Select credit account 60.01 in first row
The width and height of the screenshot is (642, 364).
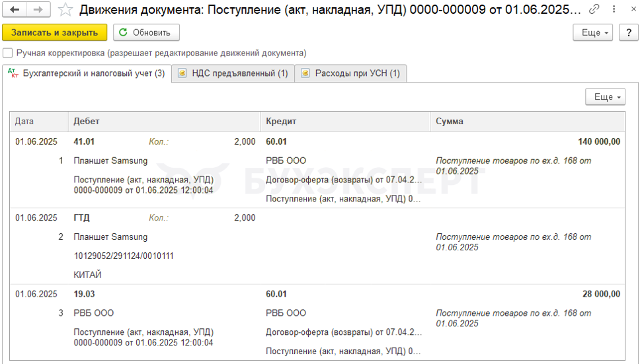[276, 142]
